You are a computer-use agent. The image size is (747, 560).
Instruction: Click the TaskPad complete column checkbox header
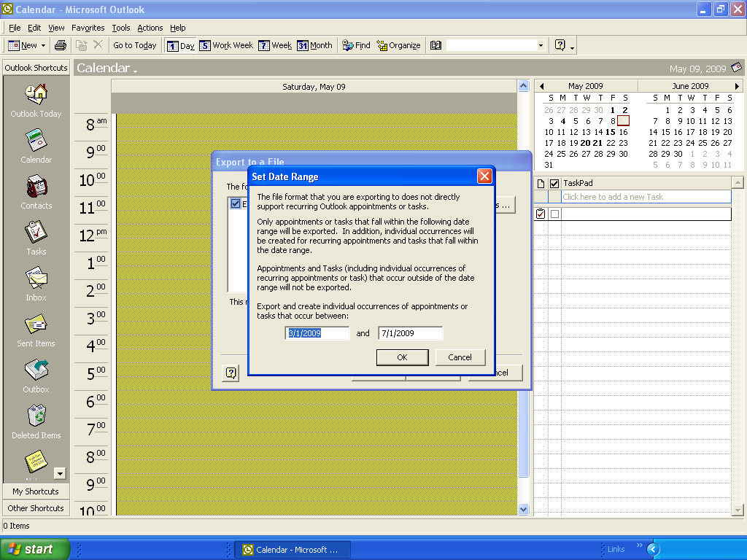554,183
